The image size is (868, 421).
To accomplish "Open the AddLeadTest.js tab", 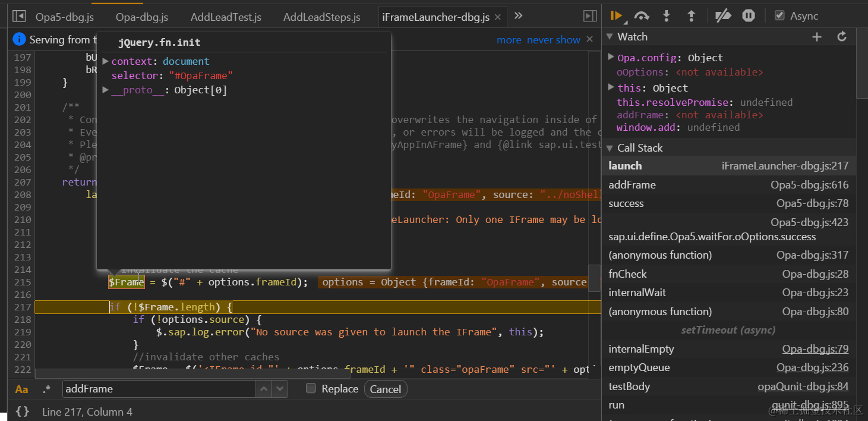I will click(226, 17).
